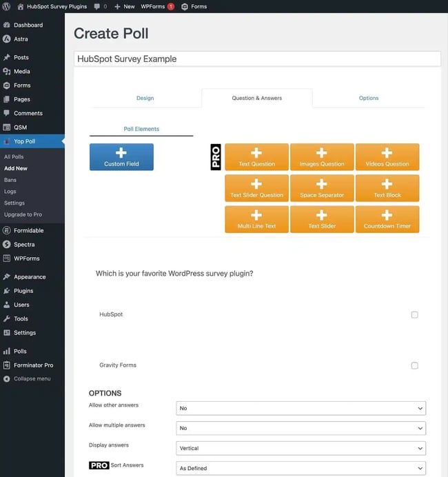Click the Spectra icon in sidebar
448x477 pixels.
pos(7,244)
